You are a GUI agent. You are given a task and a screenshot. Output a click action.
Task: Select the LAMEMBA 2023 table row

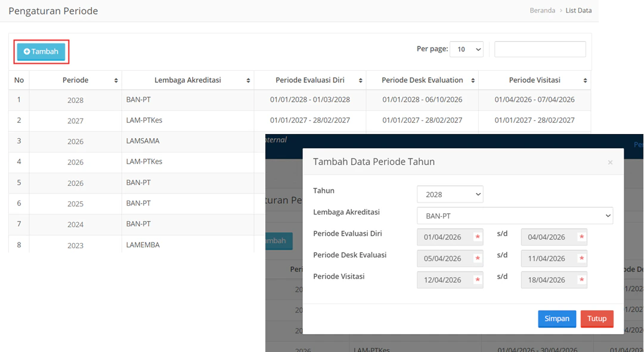[x=119, y=245]
